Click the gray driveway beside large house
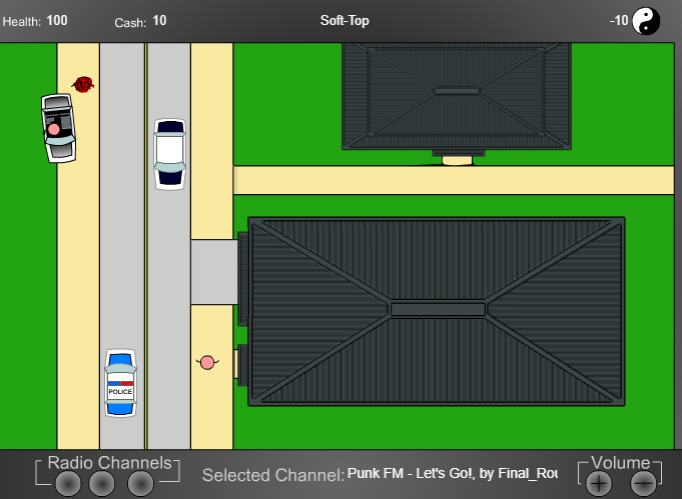Viewport: 682px width, 499px height. (214, 272)
